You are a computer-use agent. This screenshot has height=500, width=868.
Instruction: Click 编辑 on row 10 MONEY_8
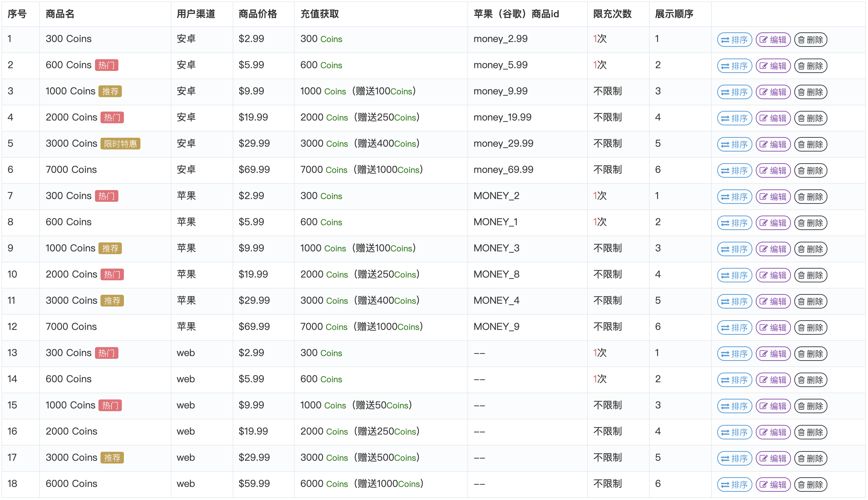[x=773, y=275]
